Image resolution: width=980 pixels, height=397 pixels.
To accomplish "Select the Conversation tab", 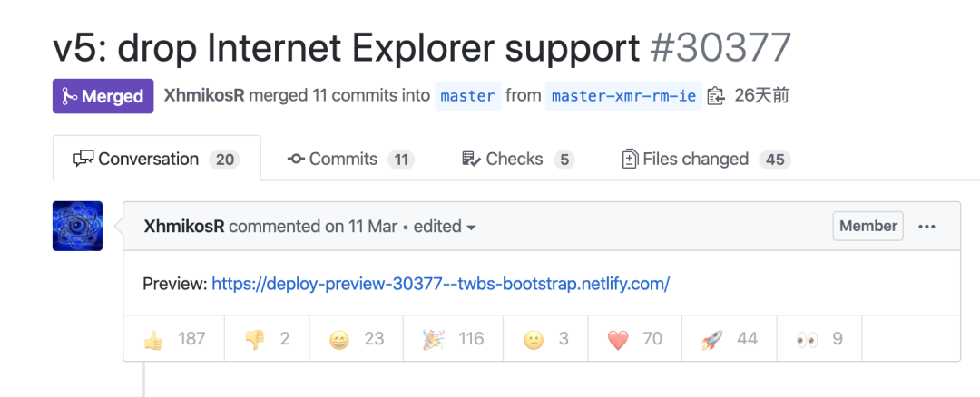I will (156, 160).
